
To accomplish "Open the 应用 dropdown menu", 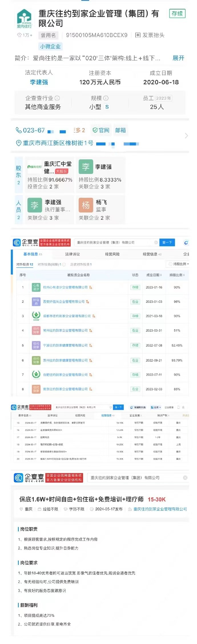I will (x=156, y=407).
